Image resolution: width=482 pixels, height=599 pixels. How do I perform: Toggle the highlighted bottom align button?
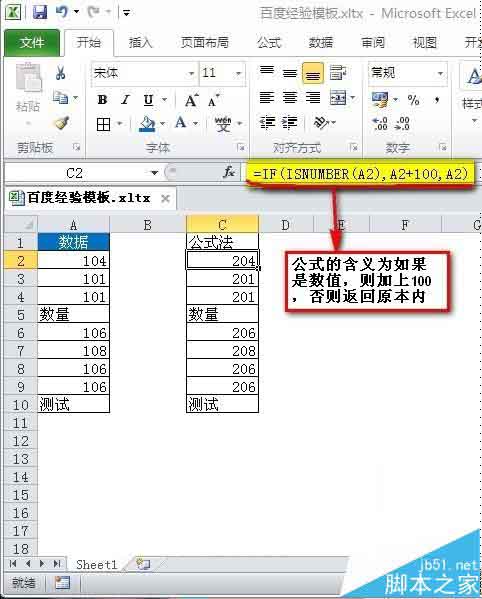[313, 73]
